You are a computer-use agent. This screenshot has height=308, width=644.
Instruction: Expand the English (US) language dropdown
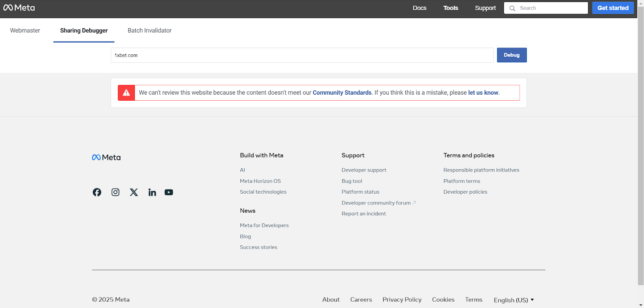click(x=514, y=300)
